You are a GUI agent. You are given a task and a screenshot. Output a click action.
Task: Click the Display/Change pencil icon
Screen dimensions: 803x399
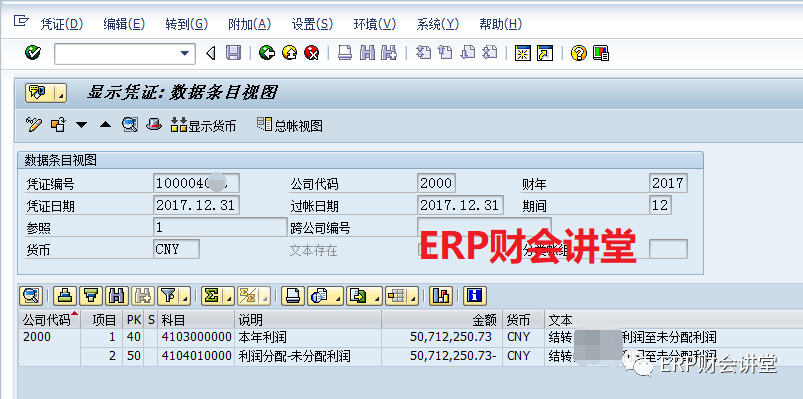[x=33, y=124]
